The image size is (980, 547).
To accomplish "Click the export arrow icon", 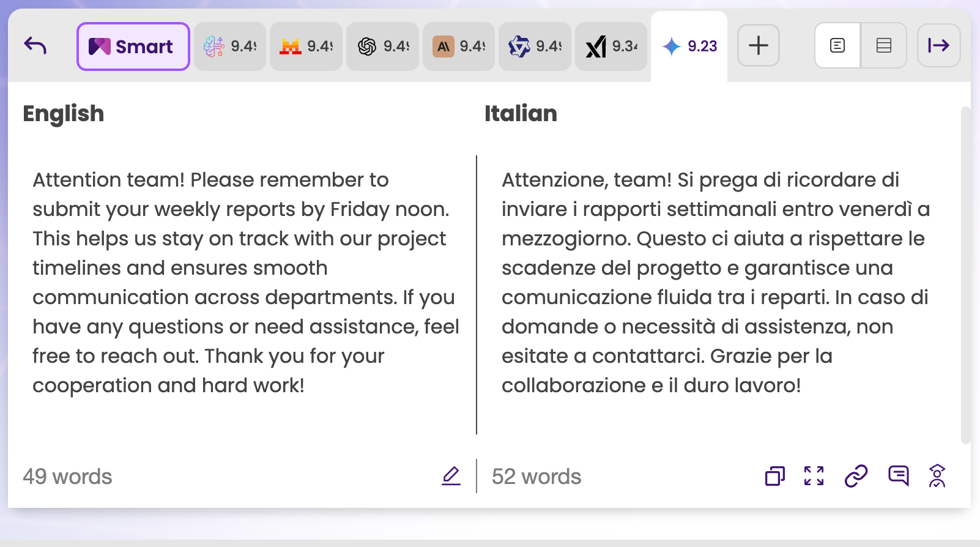I will click(x=938, y=46).
